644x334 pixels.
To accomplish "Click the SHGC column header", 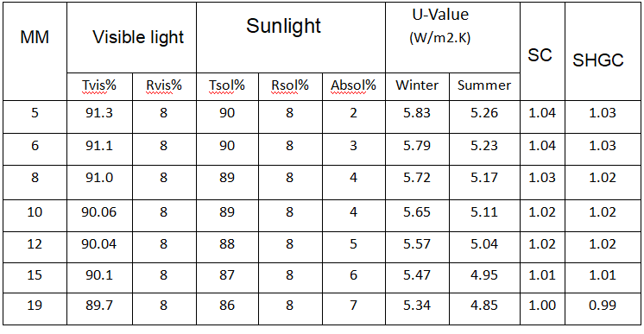I will 603,52.
